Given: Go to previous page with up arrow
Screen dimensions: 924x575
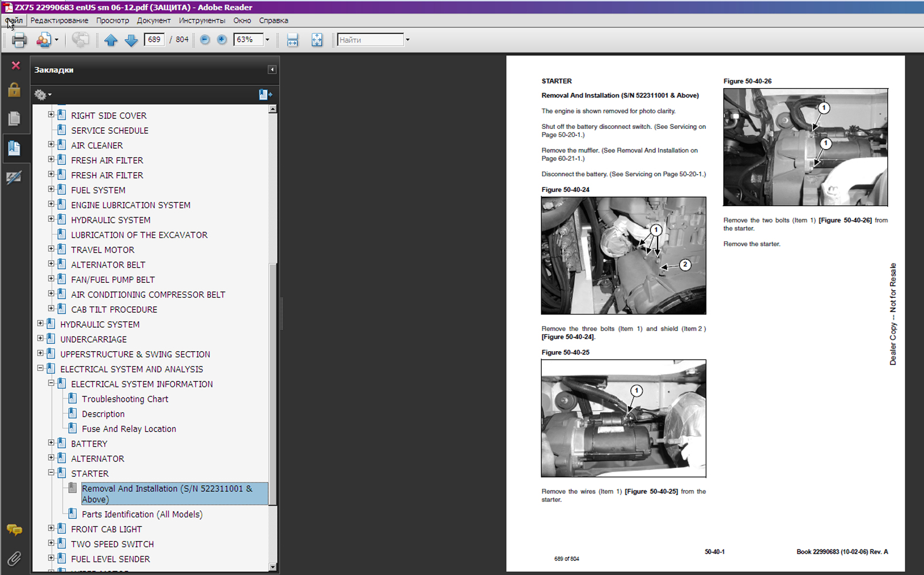Looking at the screenshot, I should coord(111,40).
